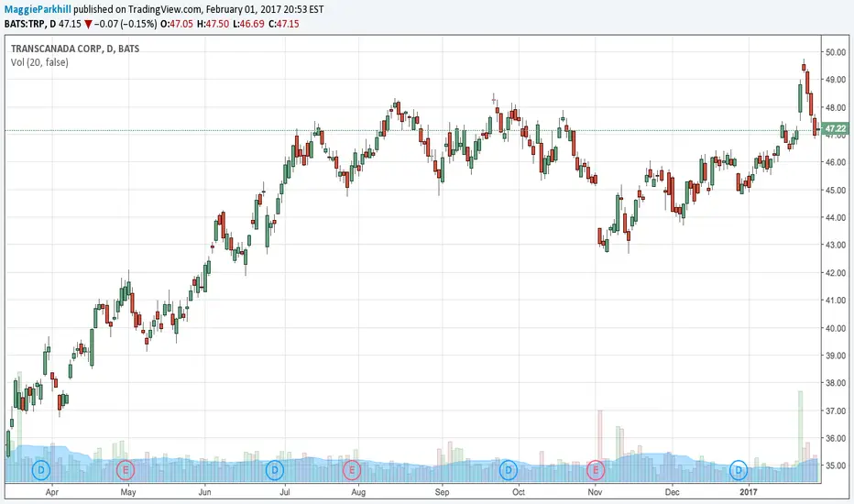
Task: Click the earnings E marker above May
Action: pos(126,470)
